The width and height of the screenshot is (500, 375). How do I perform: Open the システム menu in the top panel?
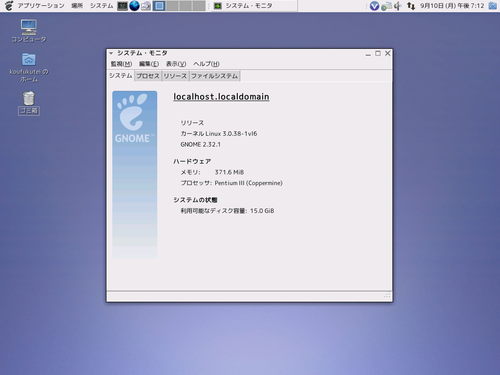click(x=101, y=6)
